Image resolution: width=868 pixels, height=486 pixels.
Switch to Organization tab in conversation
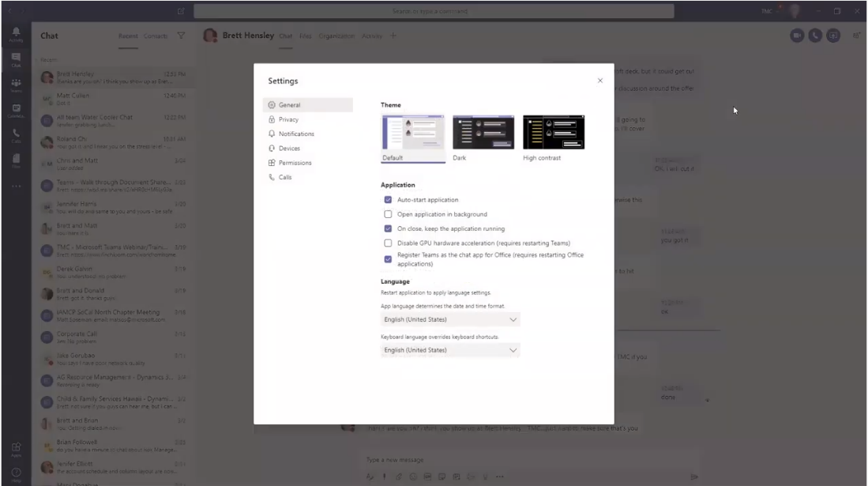(336, 36)
